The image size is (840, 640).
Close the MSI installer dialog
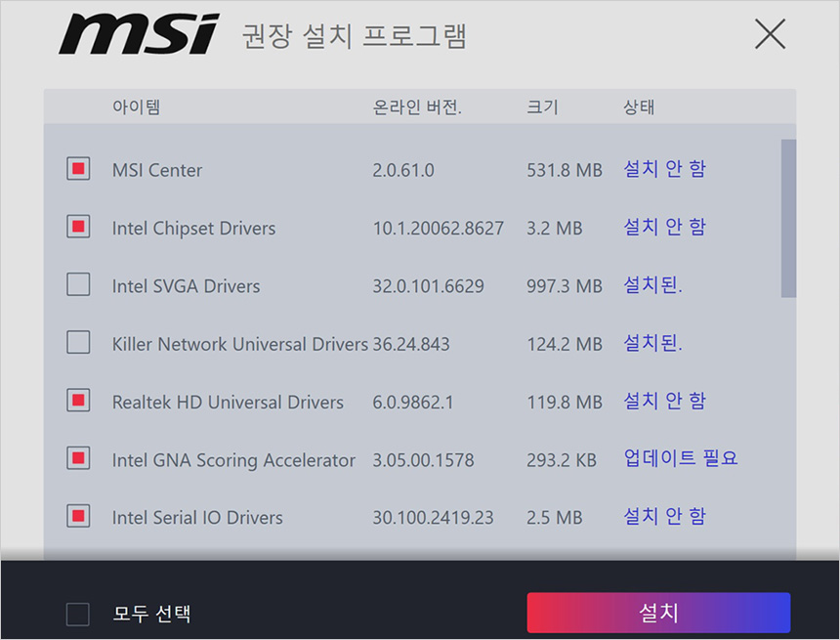pos(770,34)
